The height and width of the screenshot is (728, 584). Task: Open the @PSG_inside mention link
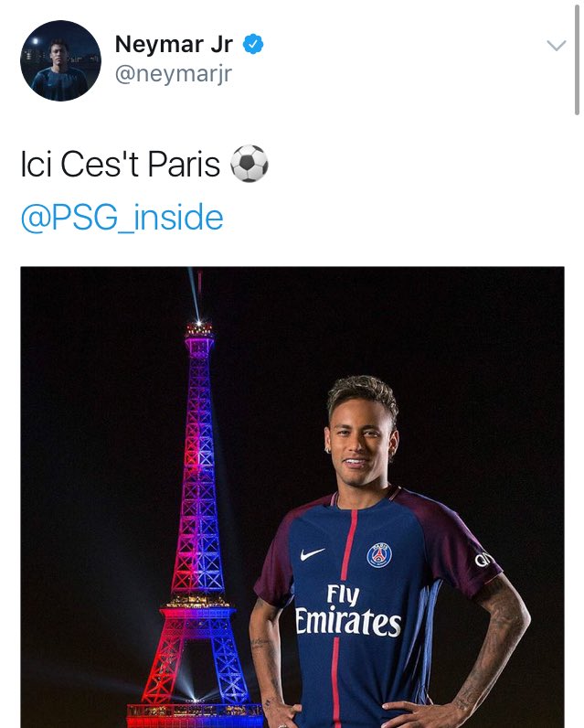click(x=122, y=217)
